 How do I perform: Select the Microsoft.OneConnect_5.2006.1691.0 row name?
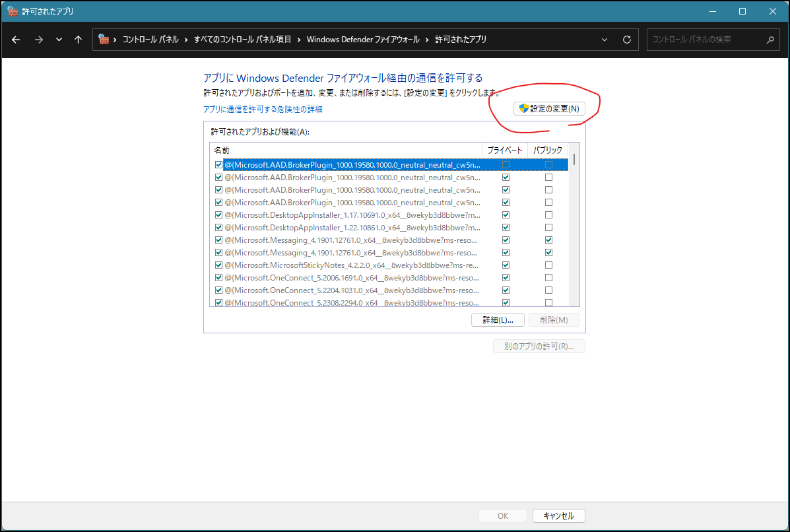pyautogui.click(x=352, y=278)
